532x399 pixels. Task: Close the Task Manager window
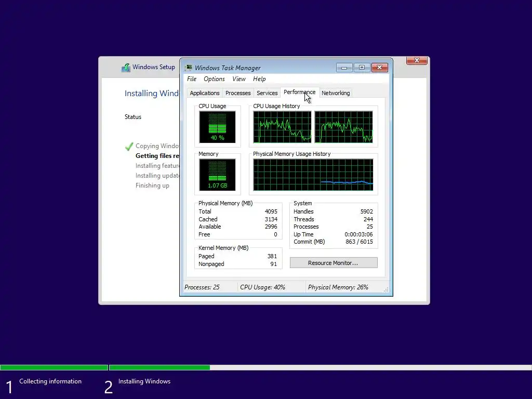pos(380,68)
